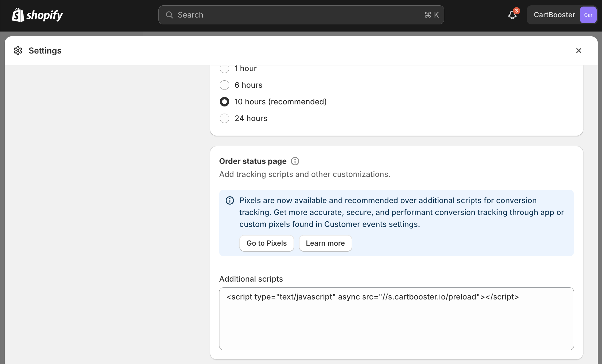
Task: Click the notification badge showing 3
Action: click(x=516, y=10)
